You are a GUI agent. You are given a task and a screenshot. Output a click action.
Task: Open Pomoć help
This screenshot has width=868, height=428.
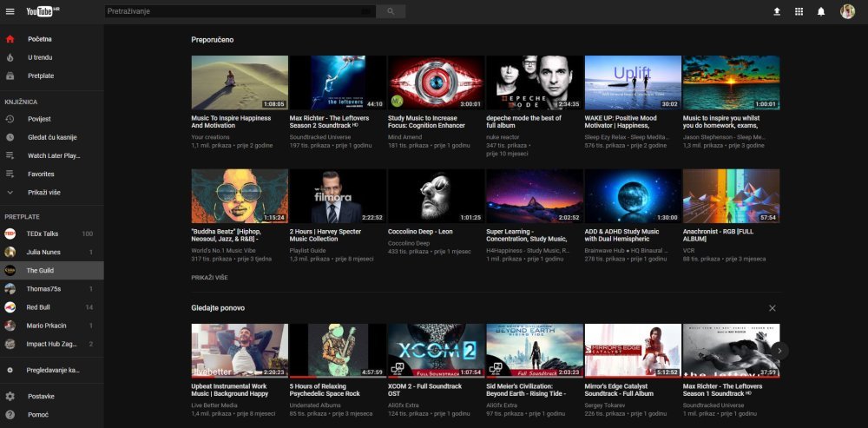[52, 415]
